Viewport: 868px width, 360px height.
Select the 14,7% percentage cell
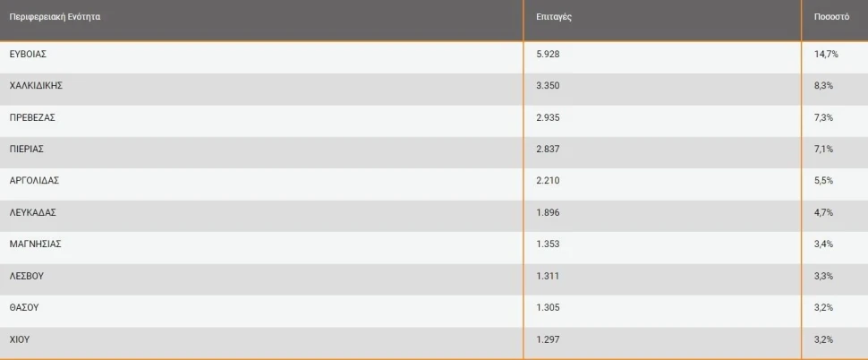pos(824,54)
